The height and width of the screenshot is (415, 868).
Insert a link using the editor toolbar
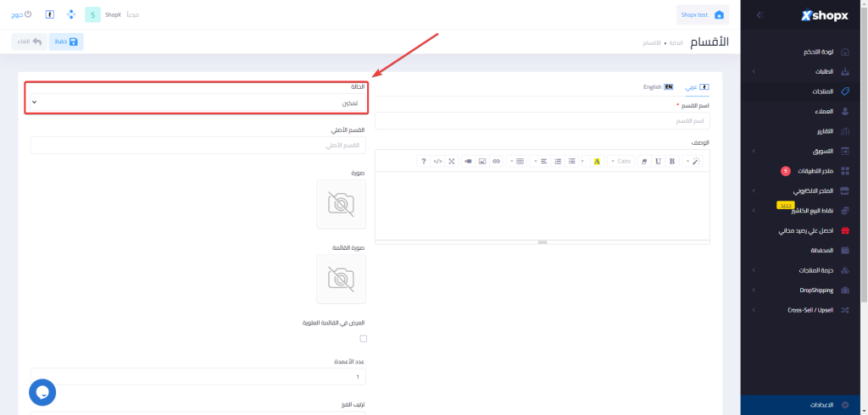tap(497, 161)
